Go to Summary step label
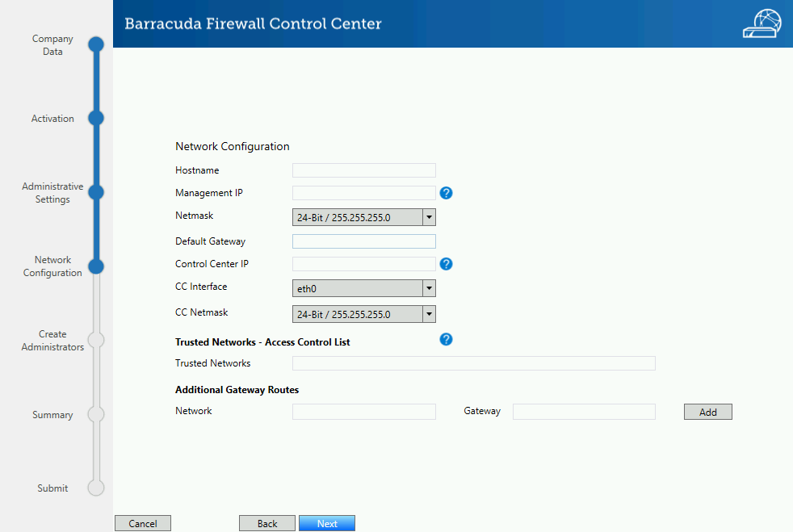 52,415
